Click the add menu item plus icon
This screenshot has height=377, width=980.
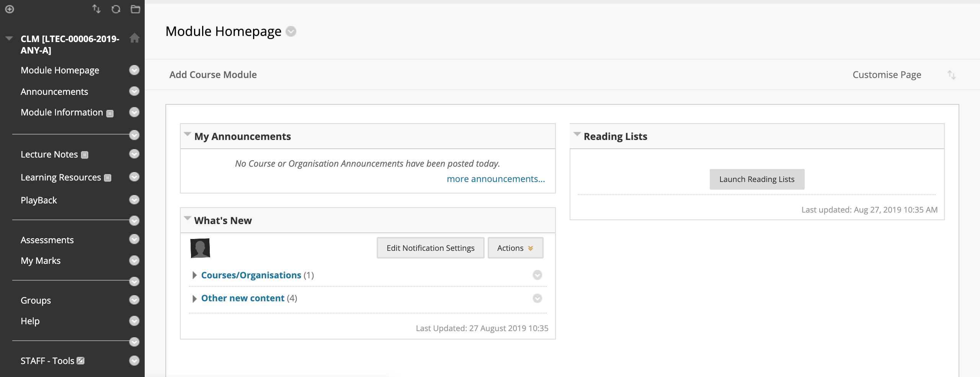coord(10,9)
